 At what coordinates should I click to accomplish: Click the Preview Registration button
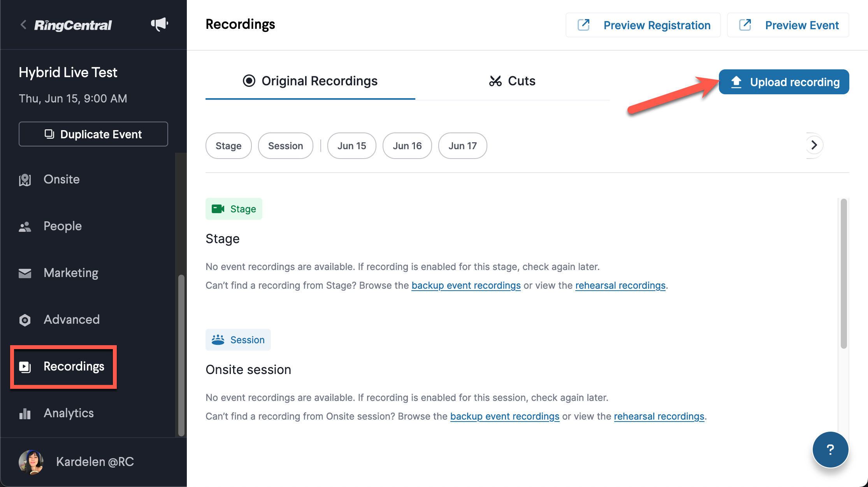[x=643, y=25]
